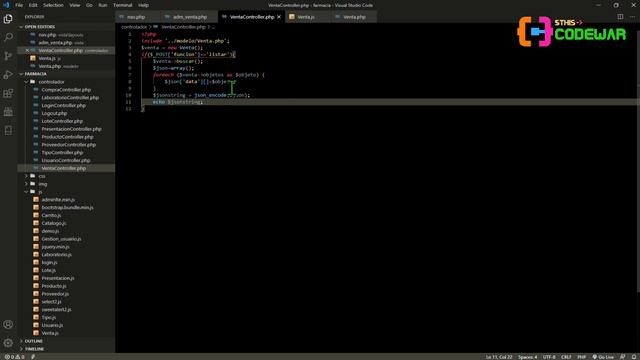Open Producto.js in explorer
The image size is (640, 360).
[54, 286]
